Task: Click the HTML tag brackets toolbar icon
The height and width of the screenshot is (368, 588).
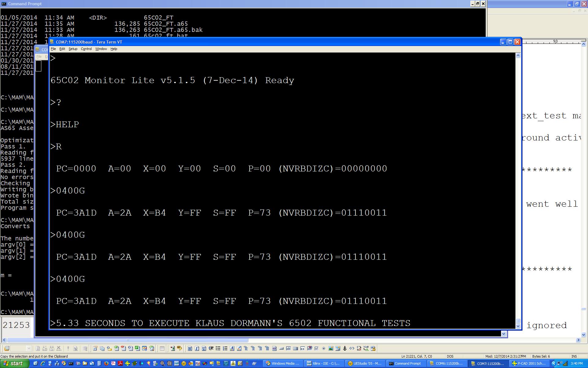Action: point(352,348)
